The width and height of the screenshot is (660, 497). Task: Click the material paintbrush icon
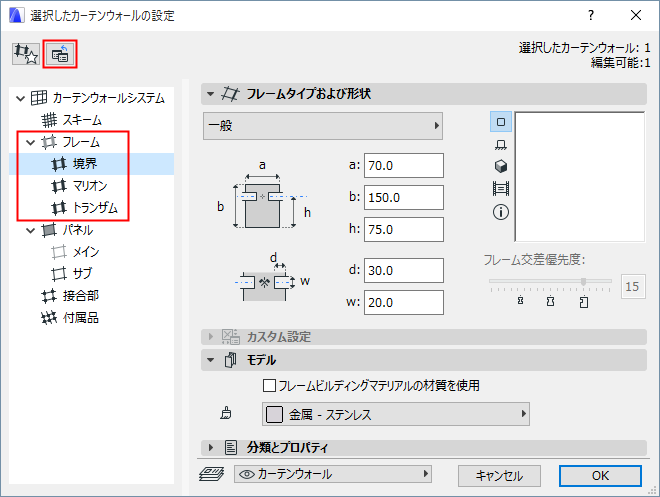coord(226,414)
